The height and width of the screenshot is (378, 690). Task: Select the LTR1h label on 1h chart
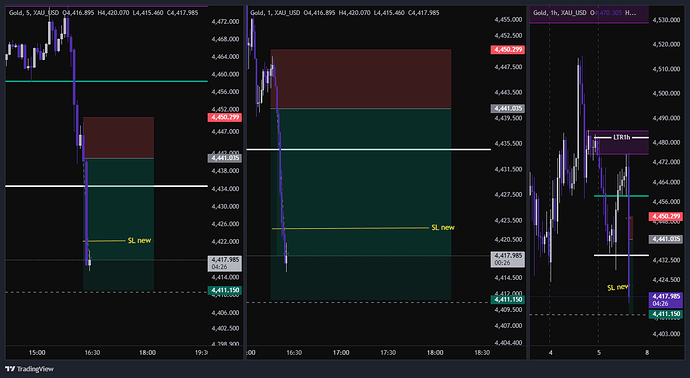(x=622, y=138)
